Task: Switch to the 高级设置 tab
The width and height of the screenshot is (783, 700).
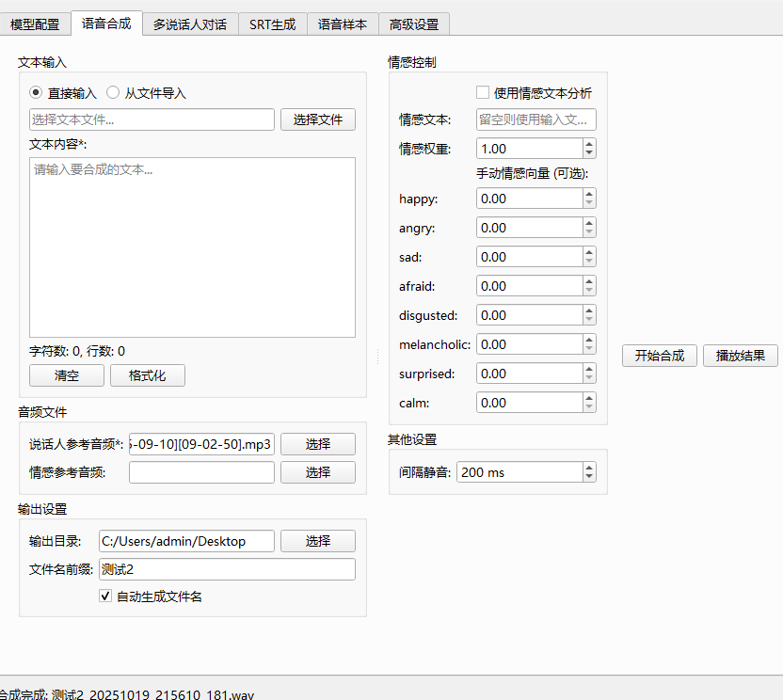Action: pos(414,24)
